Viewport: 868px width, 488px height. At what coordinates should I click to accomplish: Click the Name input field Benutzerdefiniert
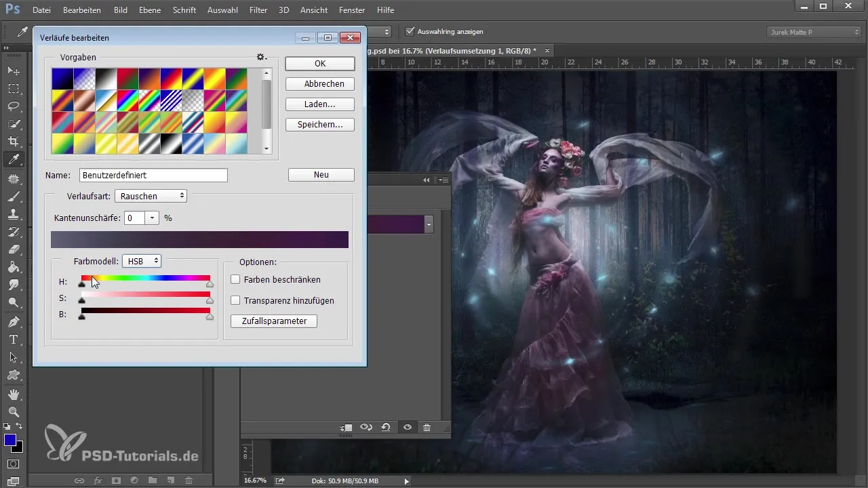(153, 175)
